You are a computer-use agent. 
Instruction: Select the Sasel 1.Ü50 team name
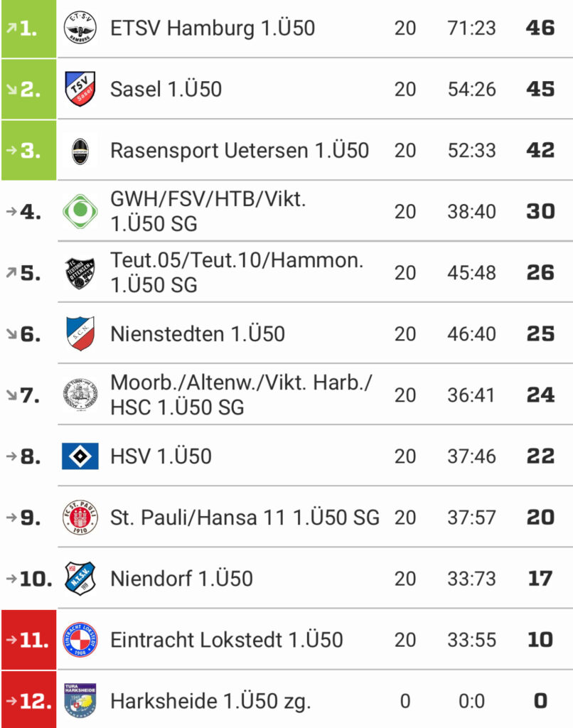coord(166,89)
